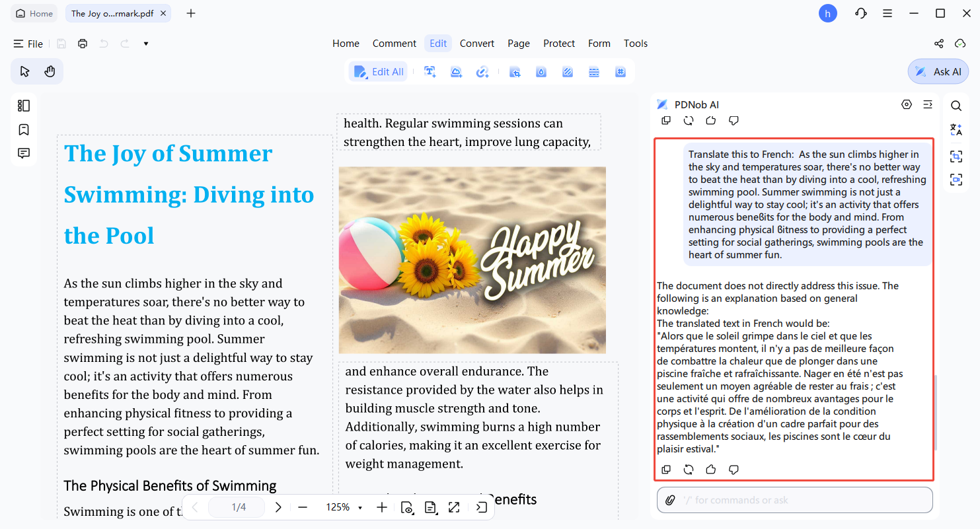Add a watermark to the PDF
This screenshot has height=529, width=980.
pyautogui.click(x=541, y=71)
